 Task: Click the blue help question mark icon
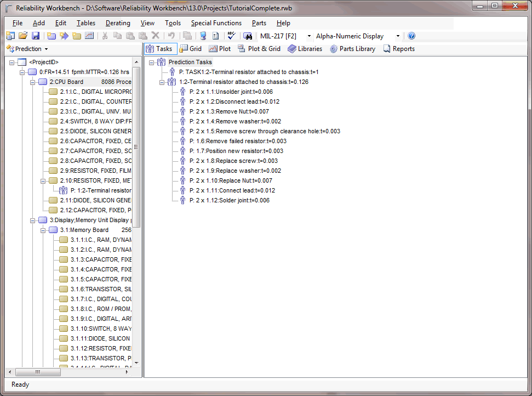(x=411, y=36)
